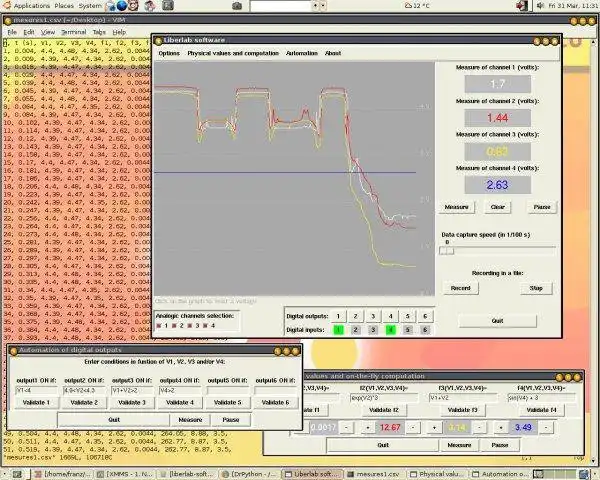Click Pause in the Automation of digital outputs window
600x480 pixels.
[231, 420]
